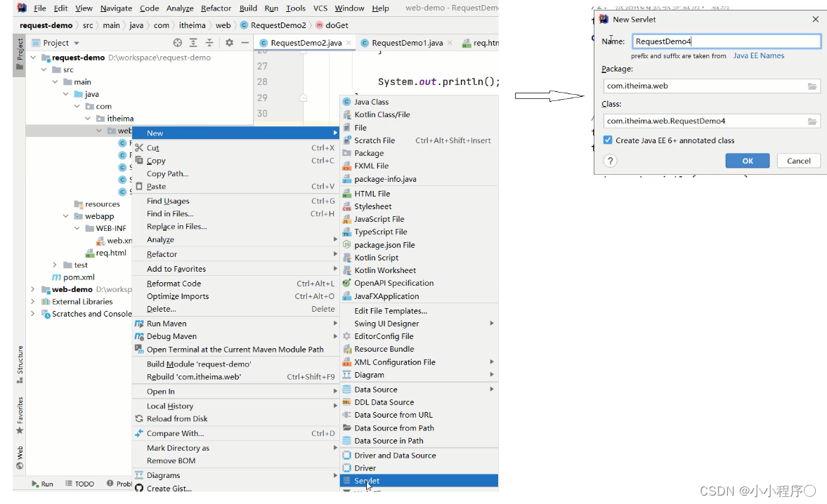The height and width of the screenshot is (504, 827).
Task: Open the Structure tool window side tab
Action: coord(20,364)
